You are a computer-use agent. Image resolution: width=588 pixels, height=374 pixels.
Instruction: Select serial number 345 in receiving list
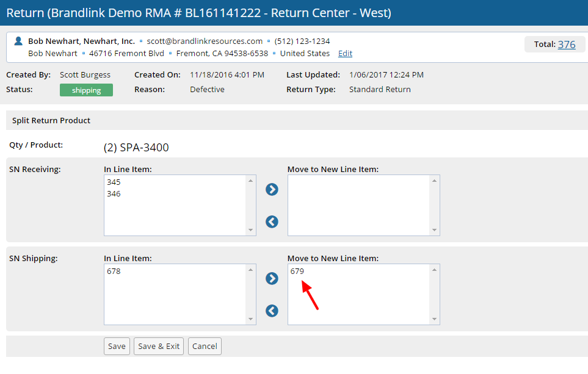click(114, 182)
